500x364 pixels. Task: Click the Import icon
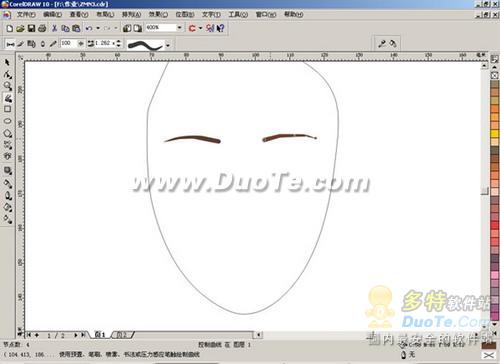[127, 28]
